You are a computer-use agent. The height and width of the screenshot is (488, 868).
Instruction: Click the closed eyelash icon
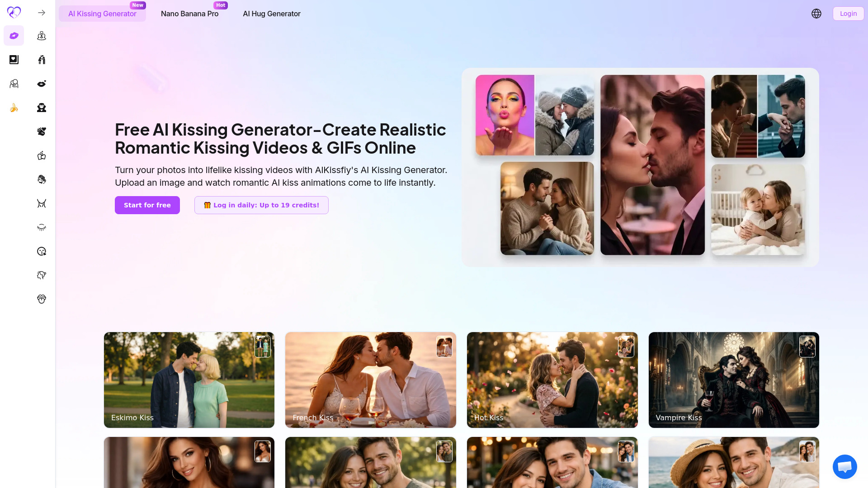click(42, 227)
